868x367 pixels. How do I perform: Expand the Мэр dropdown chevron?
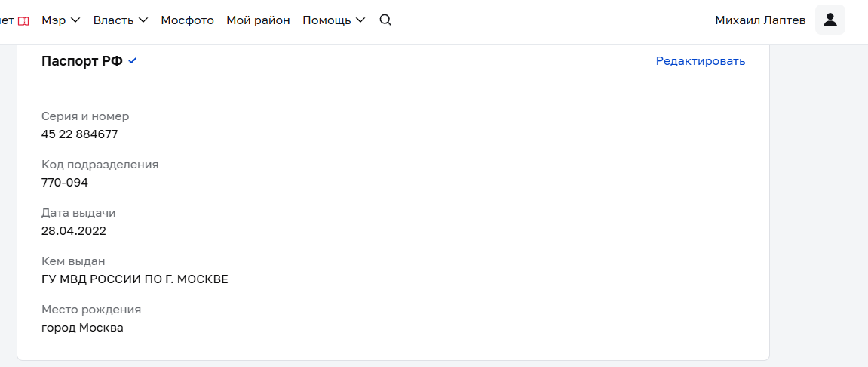75,20
